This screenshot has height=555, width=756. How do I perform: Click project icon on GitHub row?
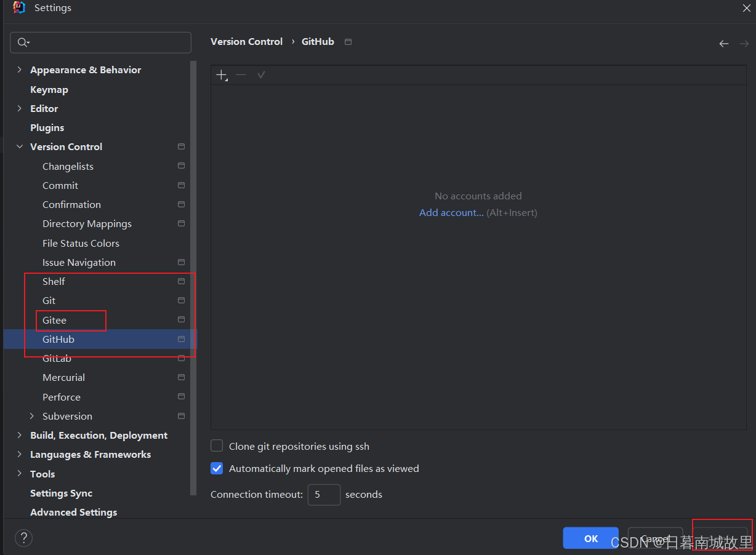[181, 339]
